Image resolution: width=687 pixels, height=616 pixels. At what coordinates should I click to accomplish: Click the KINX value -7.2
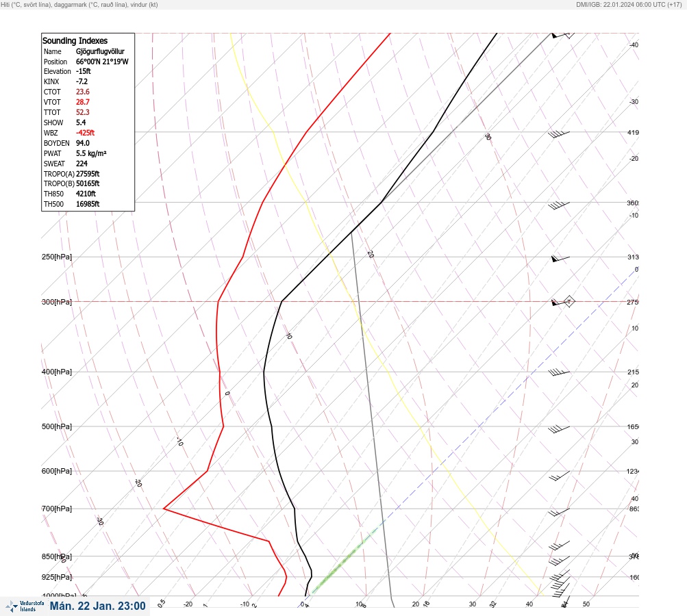click(x=82, y=81)
